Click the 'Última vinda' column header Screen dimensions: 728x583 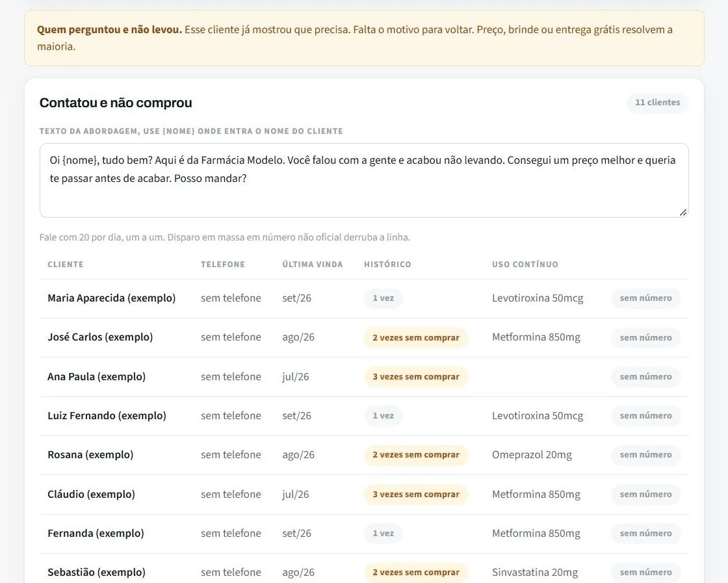coord(313,264)
